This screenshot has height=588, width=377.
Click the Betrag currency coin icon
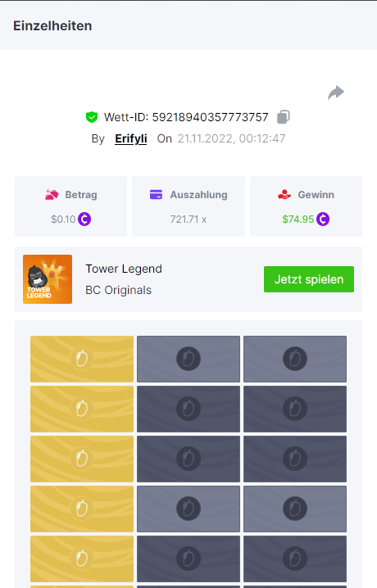pyautogui.click(x=84, y=219)
